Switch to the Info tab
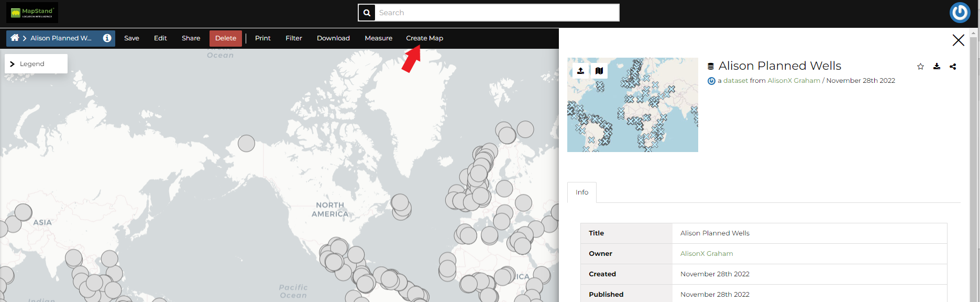The image size is (980, 302). coord(581,192)
